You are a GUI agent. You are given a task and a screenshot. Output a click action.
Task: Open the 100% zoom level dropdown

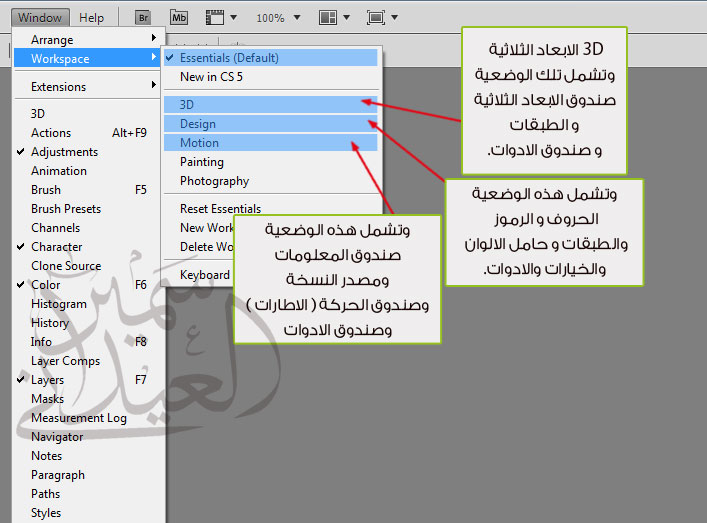(x=297, y=18)
